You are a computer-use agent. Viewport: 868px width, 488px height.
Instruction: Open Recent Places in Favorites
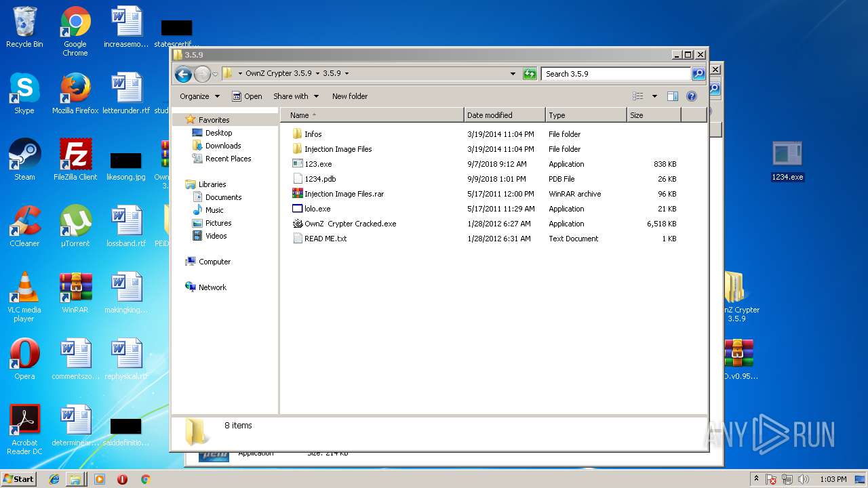click(228, 159)
